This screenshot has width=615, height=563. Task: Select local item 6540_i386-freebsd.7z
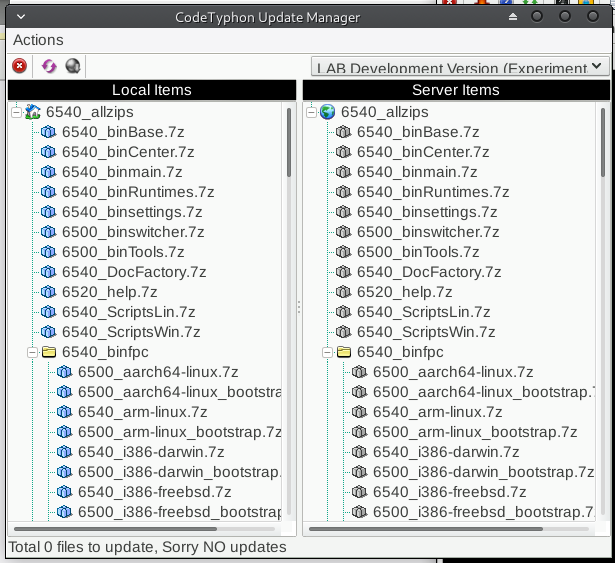(x=155, y=492)
